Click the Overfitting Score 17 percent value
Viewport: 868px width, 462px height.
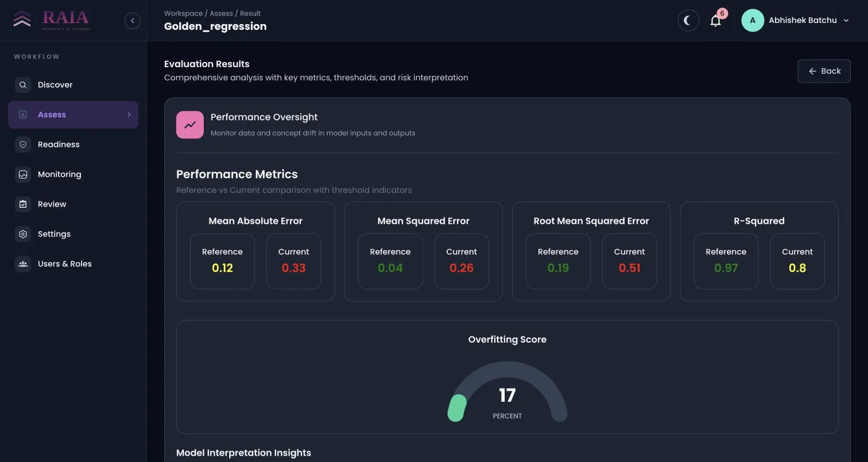[x=507, y=395]
